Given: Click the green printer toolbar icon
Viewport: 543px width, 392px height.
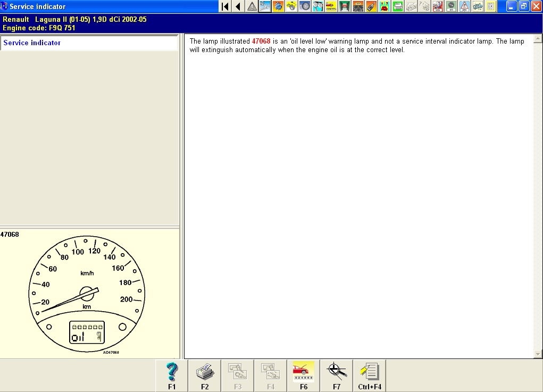Looking at the screenshot, I should pyautogui.click(x=398, y=6).
